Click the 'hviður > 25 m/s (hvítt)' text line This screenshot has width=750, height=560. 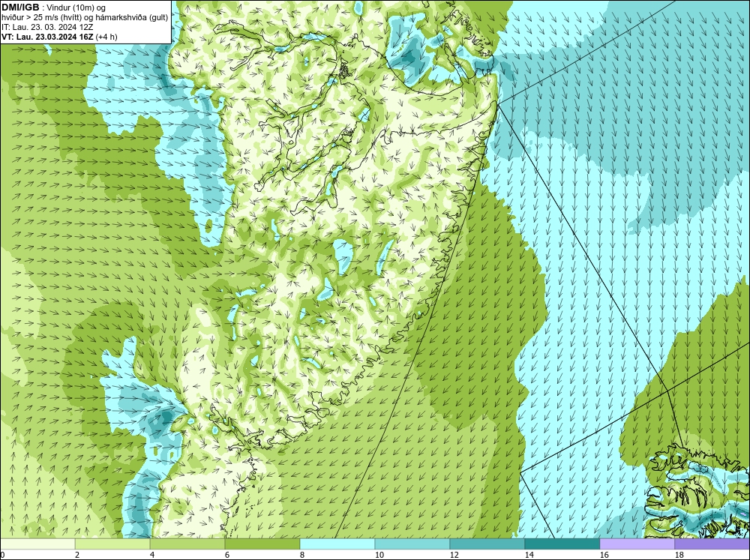point(85,18)
